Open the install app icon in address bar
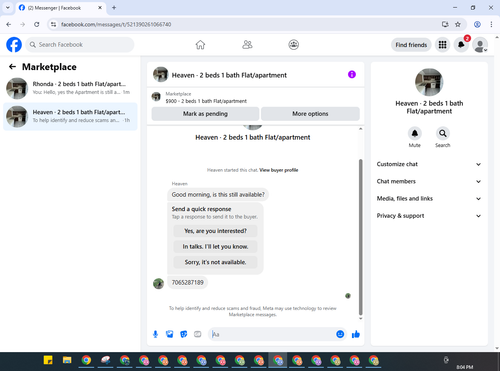This screenshot has height=371, width=500. click(445, 24)
